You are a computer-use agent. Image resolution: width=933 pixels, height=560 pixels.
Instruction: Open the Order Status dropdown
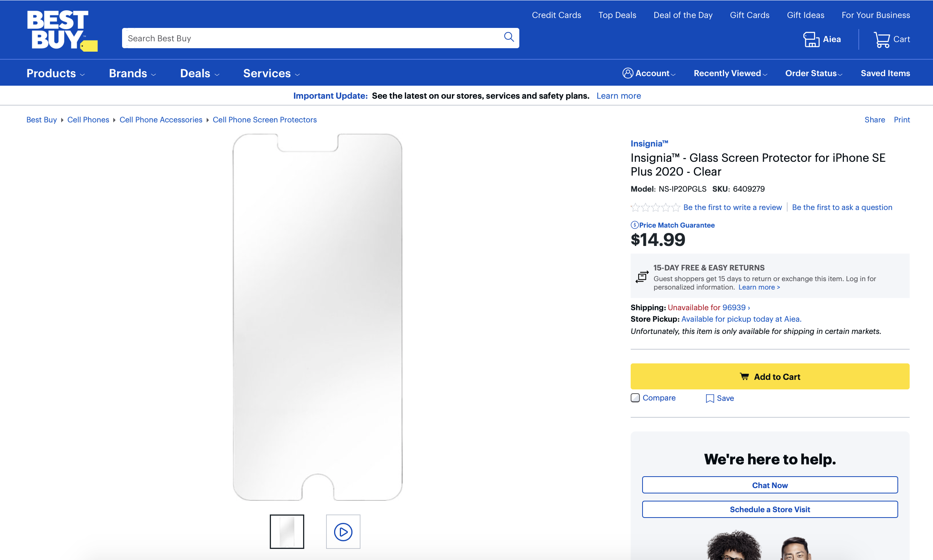coord(813,73)
